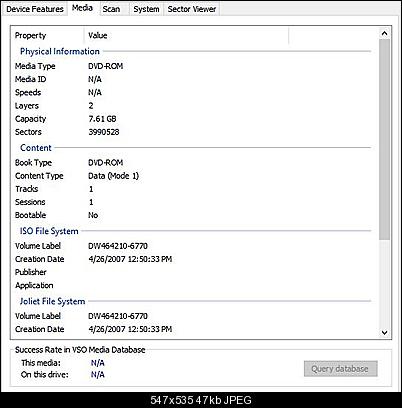Click the scrollbar down arrow
Viewport: 402px width, 408px height.
[384, 332]
